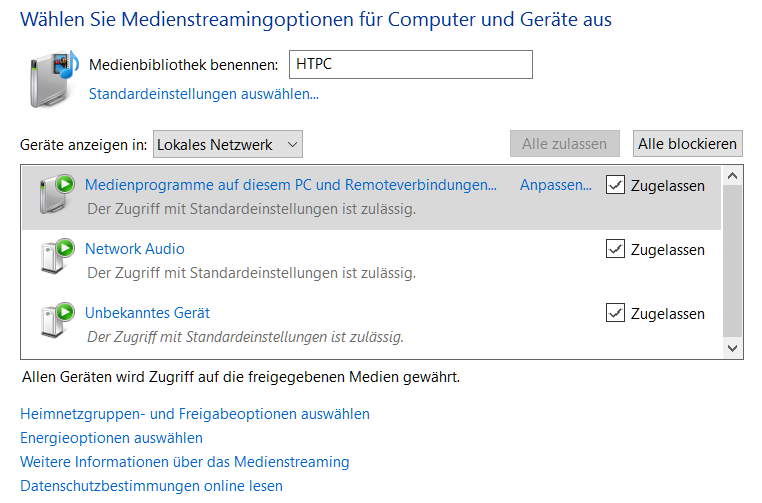Click the device list scroll down arrow
Viewport: 762px width, 503px height.
point(732,348)
